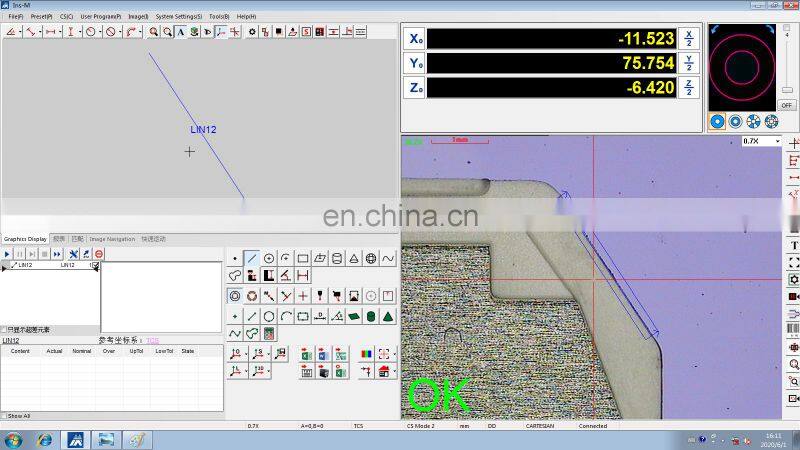Toggle the light OFF button
Image resolution: width=800 pixels, height=450 pixels.
point(787,104)
